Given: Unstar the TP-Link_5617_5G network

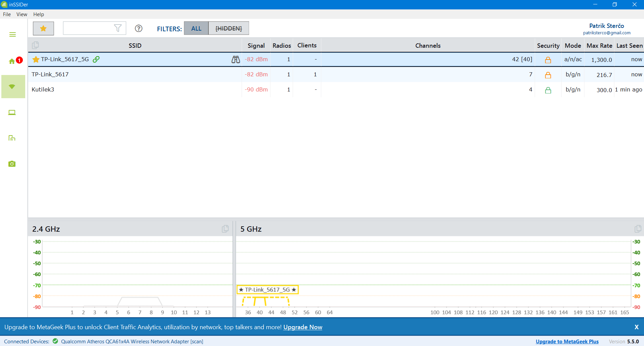Looking at the screenshot, I should point(36,60).
